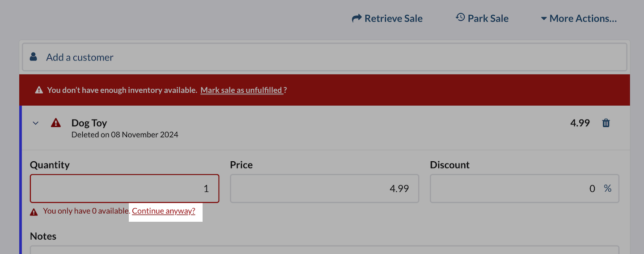Collapse the Dog Toy line item chevron
The image size is (644, 254).
[36, 123]
